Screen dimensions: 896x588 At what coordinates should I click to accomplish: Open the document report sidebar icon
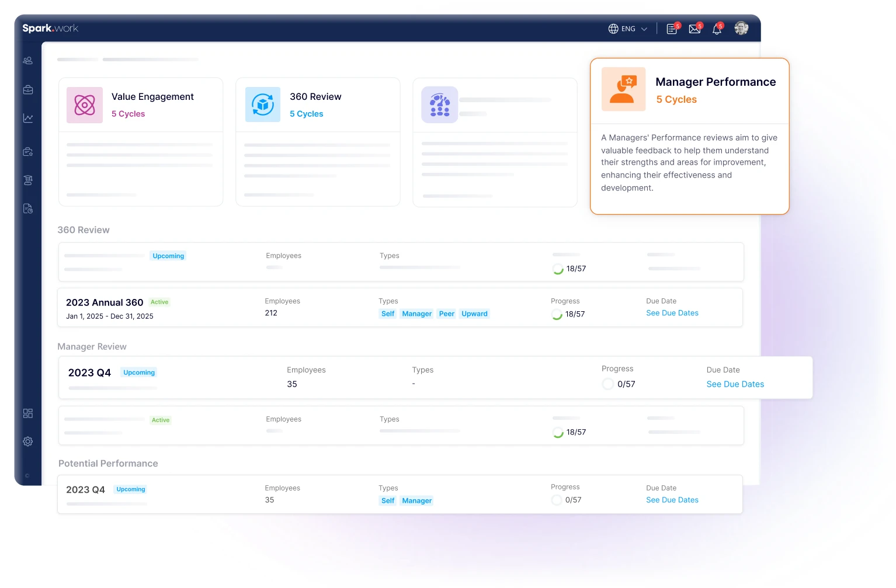click(x=27, y=208)
